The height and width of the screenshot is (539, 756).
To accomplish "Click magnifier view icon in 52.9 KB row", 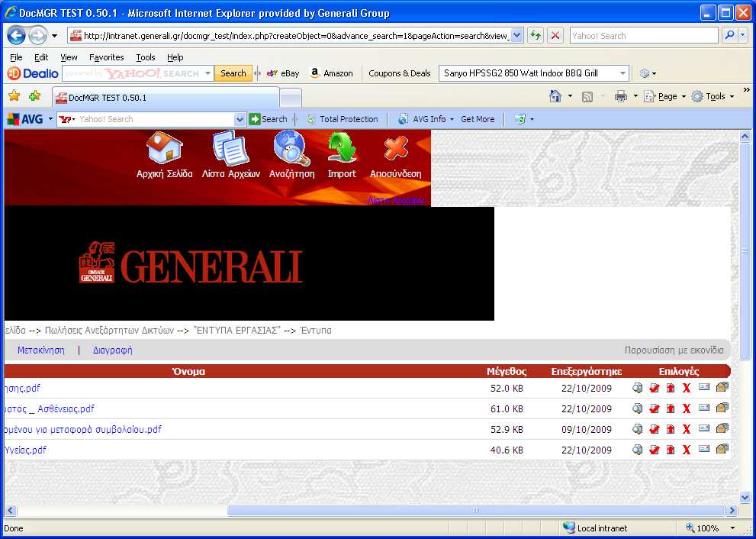I will coord(638,429).
